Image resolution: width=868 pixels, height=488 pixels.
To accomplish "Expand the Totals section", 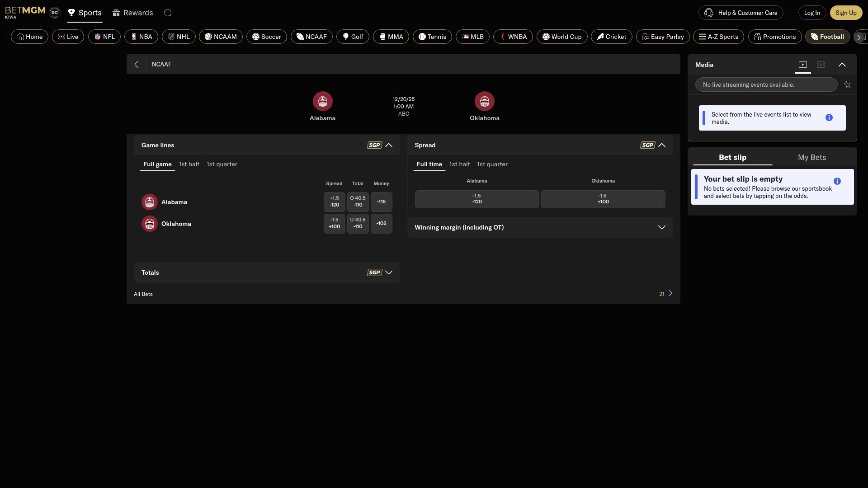I will pyautogui.click(x=389, y=272).
